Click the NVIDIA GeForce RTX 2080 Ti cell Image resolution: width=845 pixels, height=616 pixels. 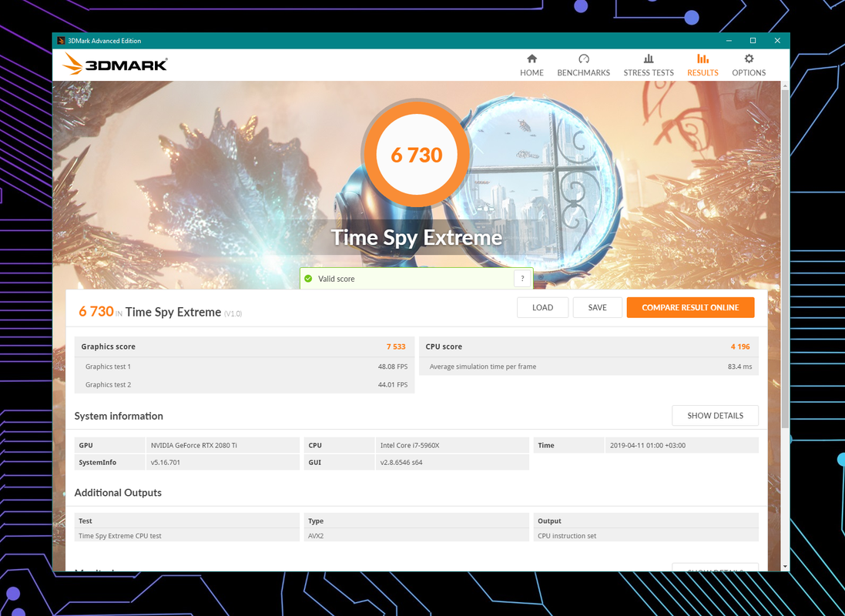point(223,445)
